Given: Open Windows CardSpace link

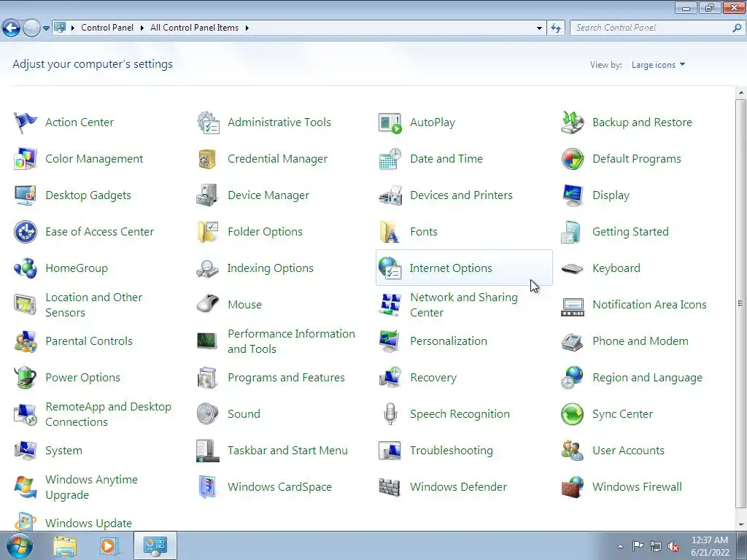Looking at the screenshot, I should 279,487.
